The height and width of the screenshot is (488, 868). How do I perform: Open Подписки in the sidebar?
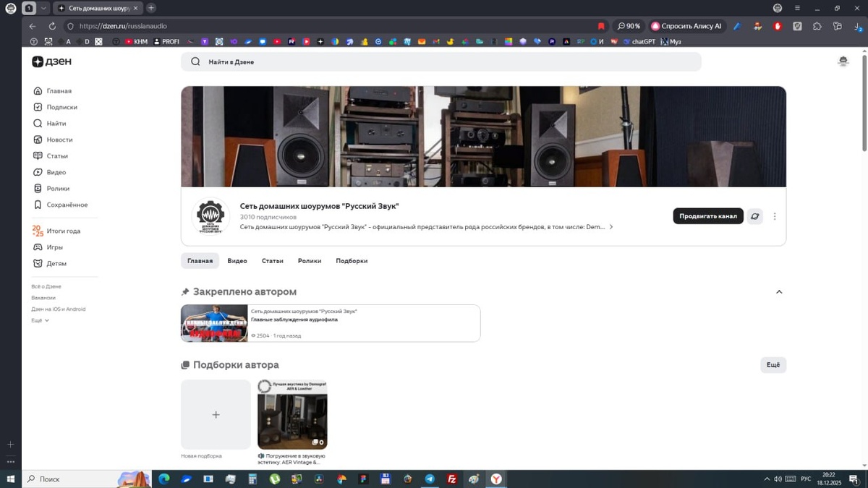[56, 107]
